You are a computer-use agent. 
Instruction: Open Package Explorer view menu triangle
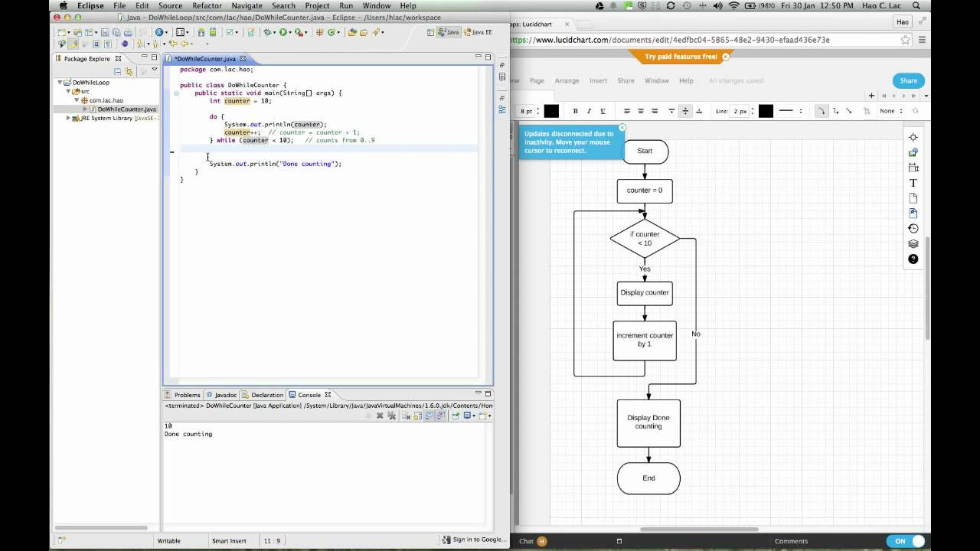click(x=154, y=70)
